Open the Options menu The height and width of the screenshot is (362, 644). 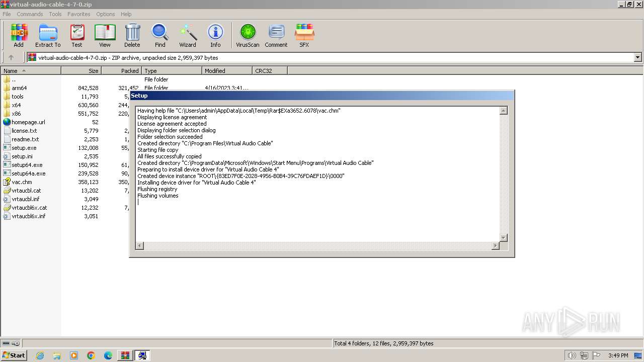(x=106, y=14)
